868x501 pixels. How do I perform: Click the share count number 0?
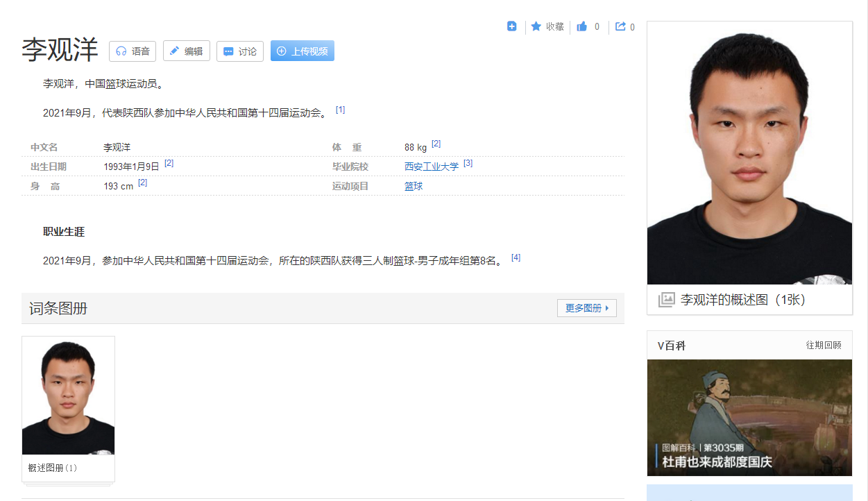632,27
